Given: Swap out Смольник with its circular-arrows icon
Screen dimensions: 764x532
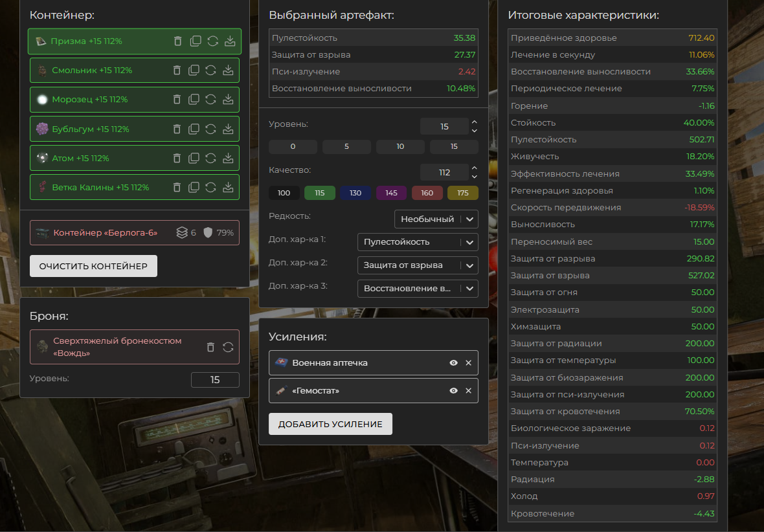Looking at the screenshot, I should click(210, 70).
